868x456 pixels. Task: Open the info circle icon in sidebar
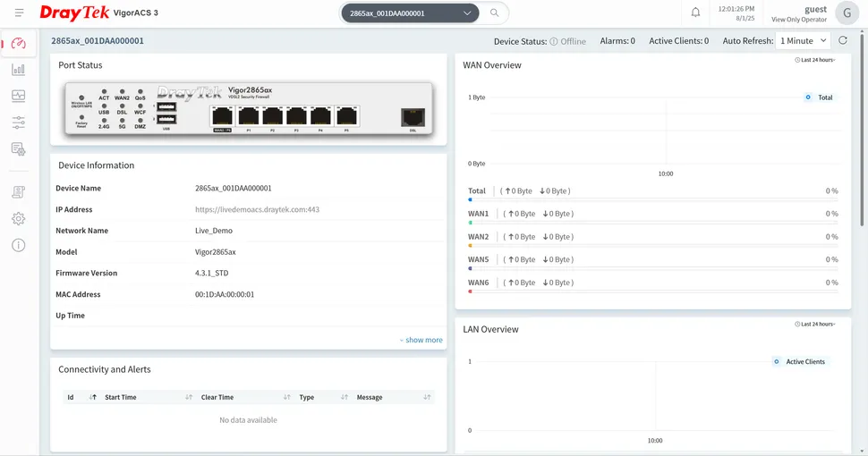tap(19, 245)
